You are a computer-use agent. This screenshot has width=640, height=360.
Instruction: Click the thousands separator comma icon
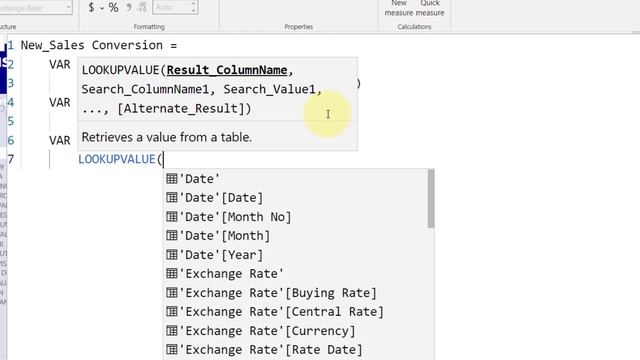(129, 7)
